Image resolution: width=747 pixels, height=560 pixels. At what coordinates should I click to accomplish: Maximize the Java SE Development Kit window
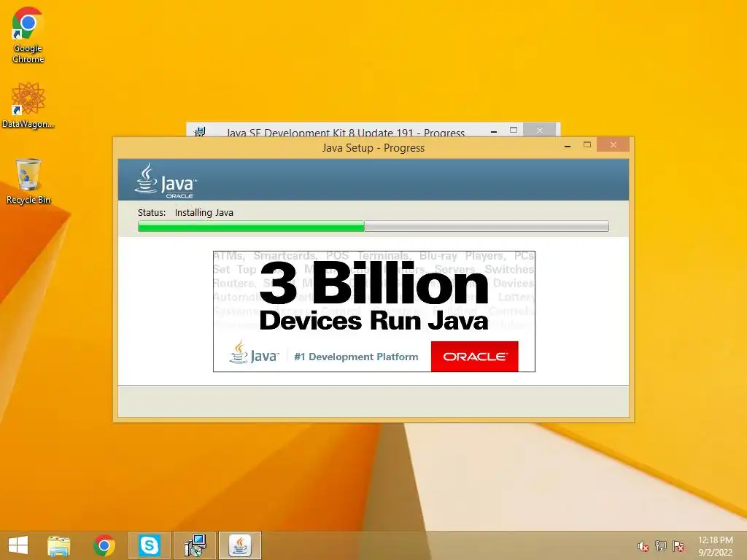tap(514, 130)
